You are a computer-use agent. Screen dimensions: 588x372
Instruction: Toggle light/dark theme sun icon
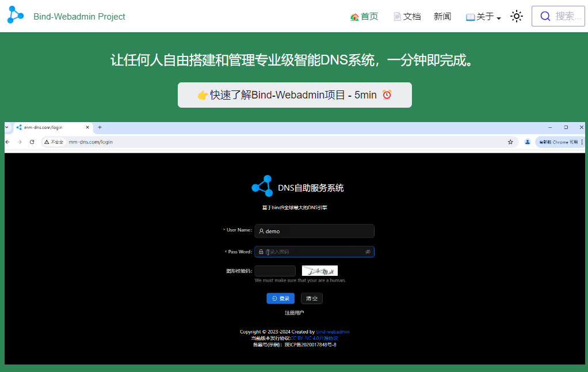click(x=517, y=16)
